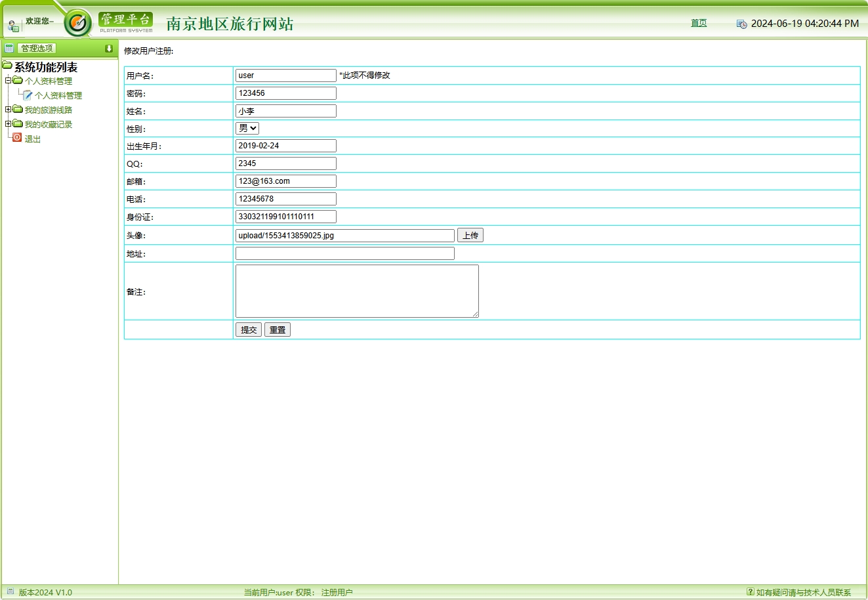This screenshot has width=868, height=600.
Task: Click into the 地址 address field
Action: [344, 253]
